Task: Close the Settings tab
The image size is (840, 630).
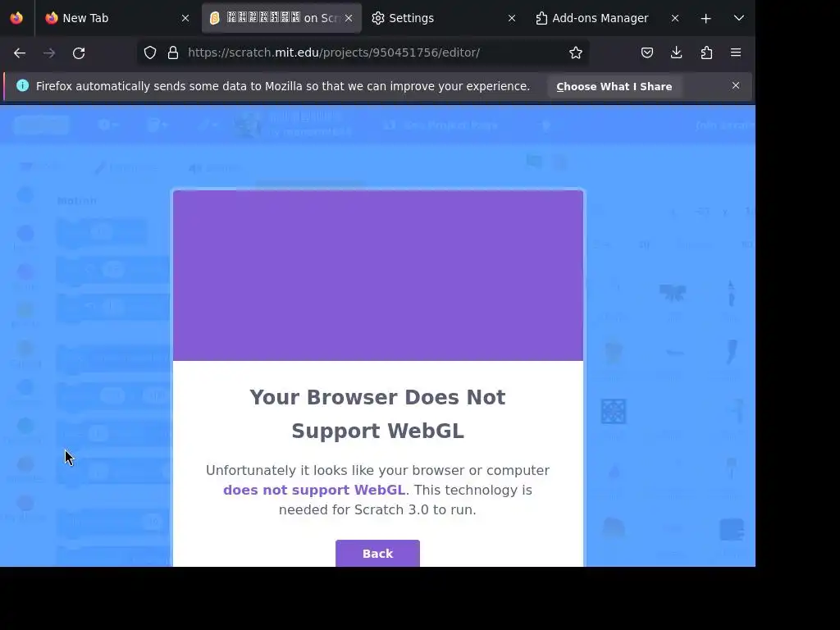Action: [x=512, y=18]
